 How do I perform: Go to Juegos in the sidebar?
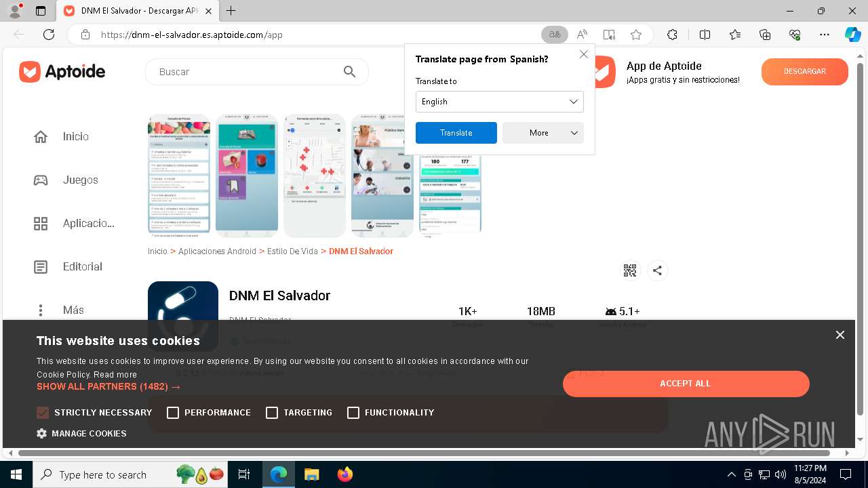[80, 180]
